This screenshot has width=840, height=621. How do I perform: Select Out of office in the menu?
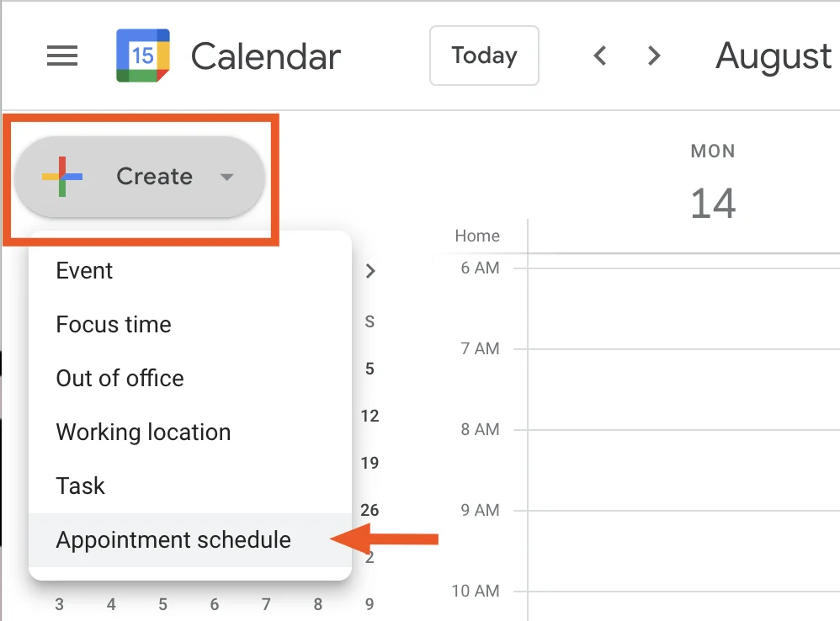pos(120,378)
